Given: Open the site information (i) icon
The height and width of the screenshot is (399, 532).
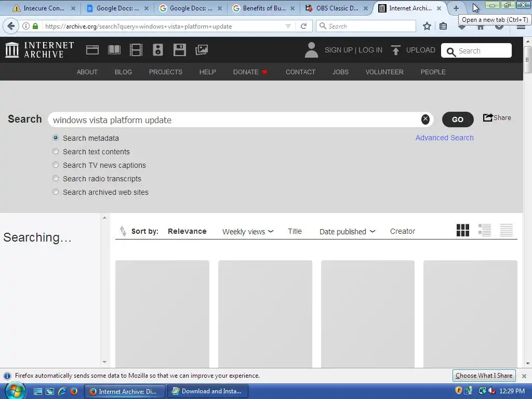Looking at the screenshot, I should pyautogui.click(x=26, y=26).
